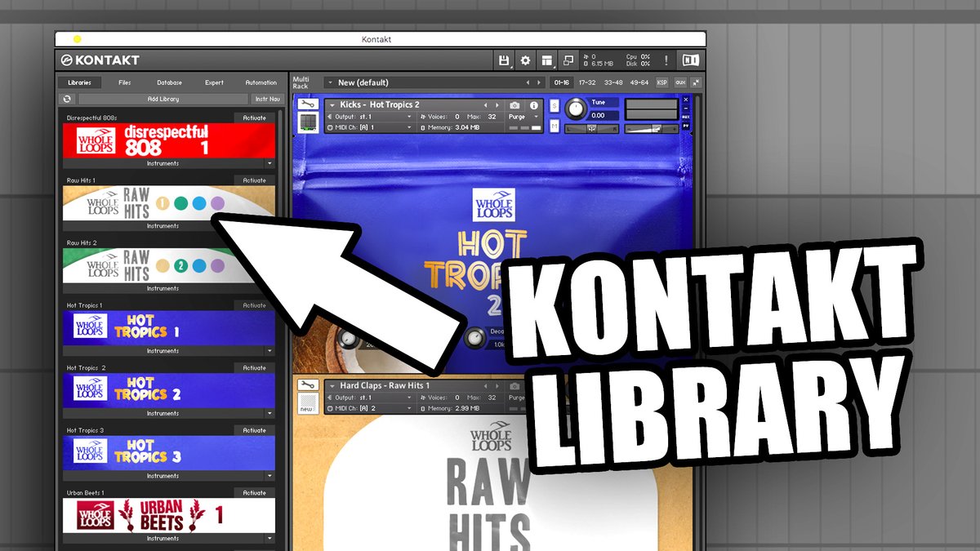Activate the Raw Hits 1 library
Viewport: 980px width, 551px height.
pyautogui.click(x=254, y=180)
